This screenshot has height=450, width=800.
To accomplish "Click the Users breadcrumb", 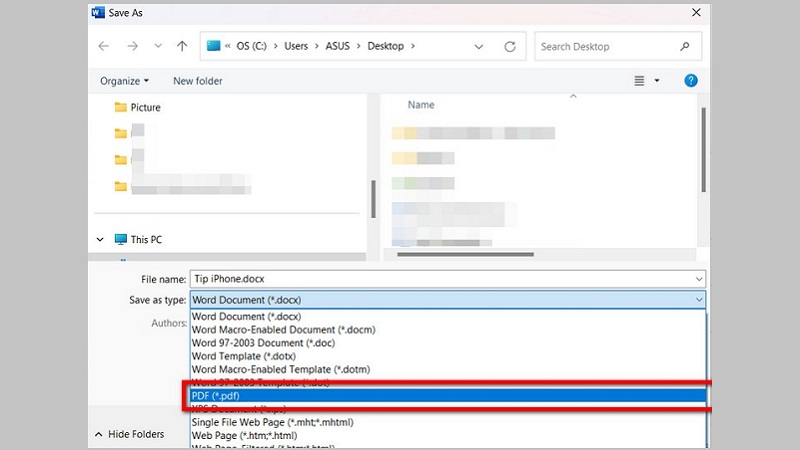I will click(x=296, y=46).
